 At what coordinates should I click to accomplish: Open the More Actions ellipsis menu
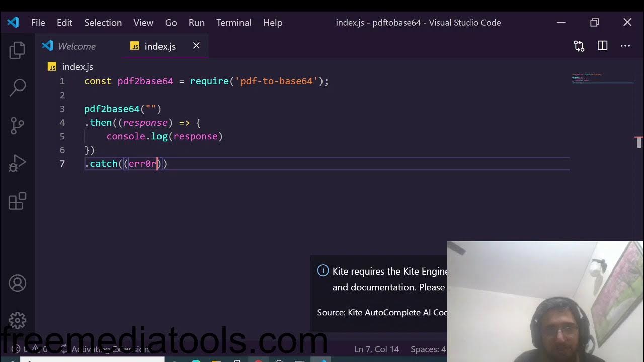pyautogui.click(x=625, y=46)
